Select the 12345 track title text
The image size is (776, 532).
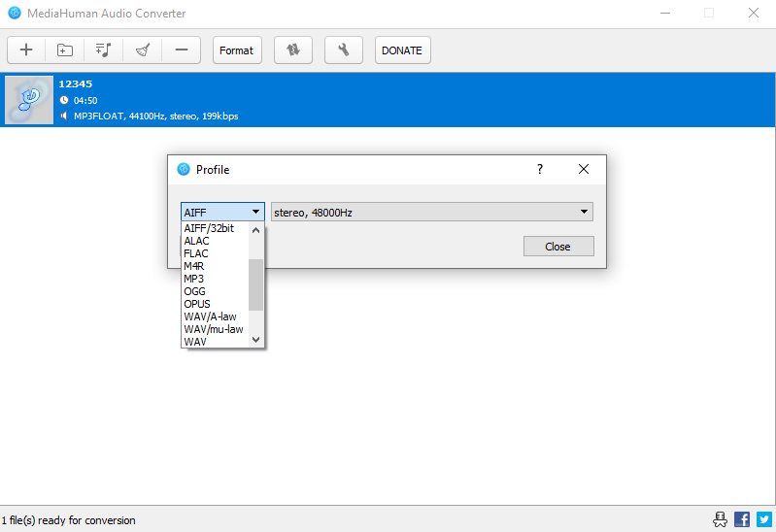75,84
